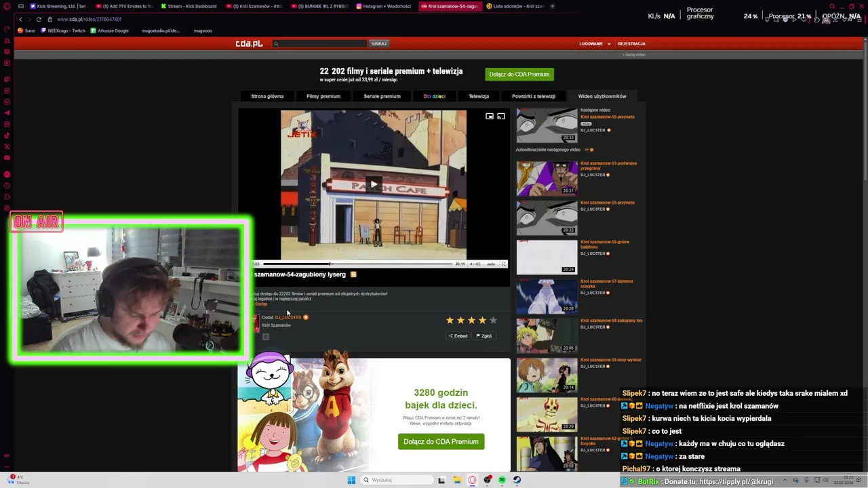Switch to Stream - Kick Dashboard tab

(188, 6)
